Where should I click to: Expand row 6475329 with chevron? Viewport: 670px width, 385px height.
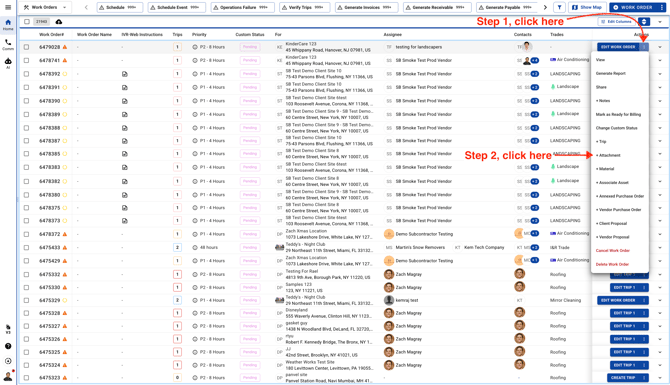coord(660,300)
